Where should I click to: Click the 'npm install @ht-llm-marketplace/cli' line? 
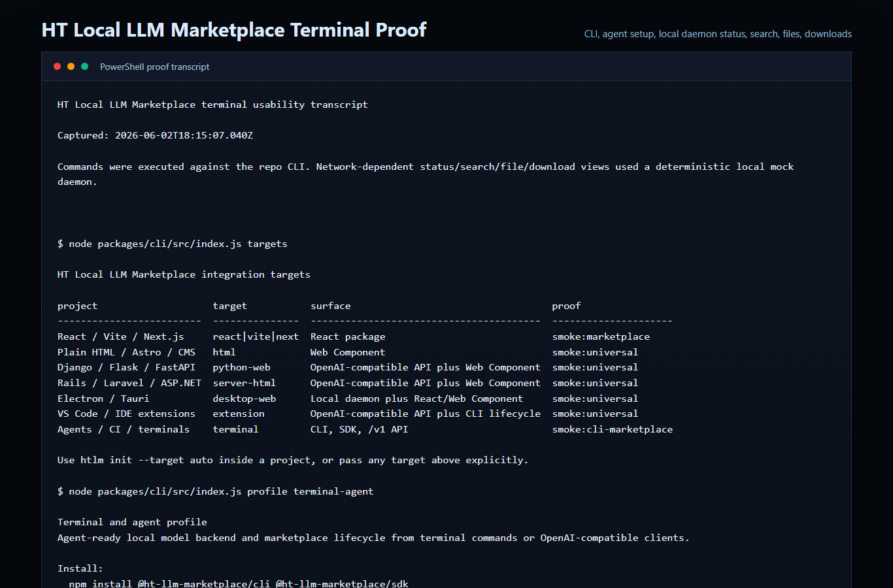point(239,583)
